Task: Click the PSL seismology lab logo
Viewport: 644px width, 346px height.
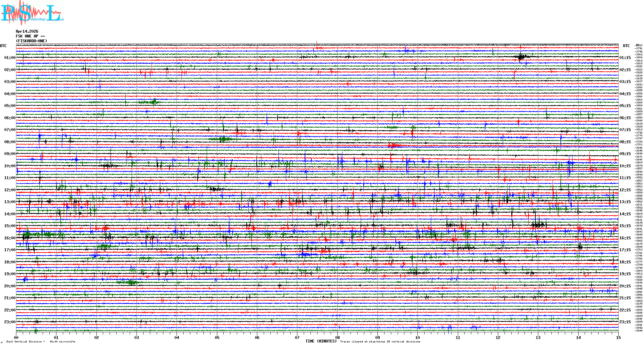Action: [x=32, y=13]
